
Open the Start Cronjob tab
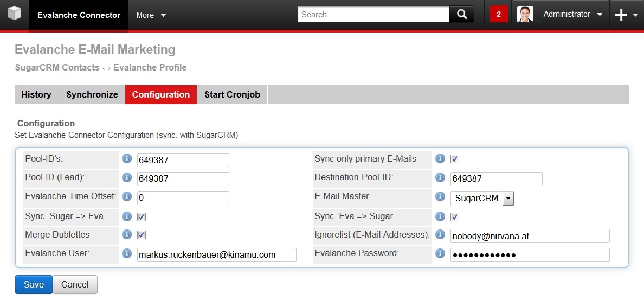click(x=233, y=94)
